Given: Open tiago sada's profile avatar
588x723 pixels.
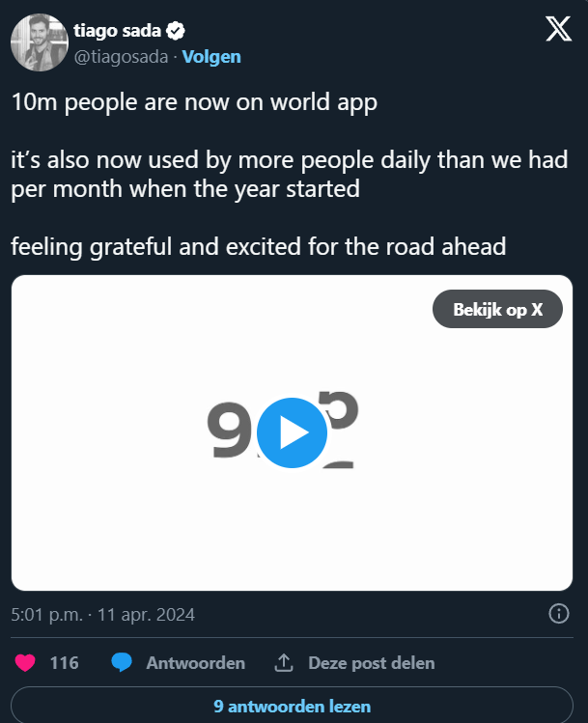Looking at the screenshot, I should 40,43.
